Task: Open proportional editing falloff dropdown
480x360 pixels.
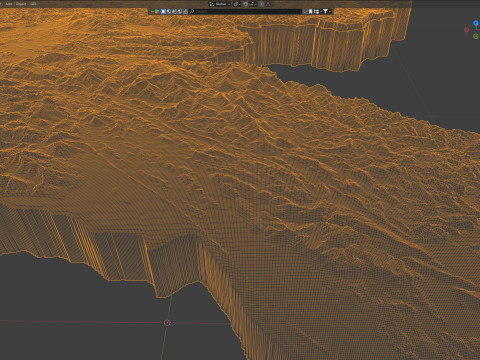Action: (x=268, y=4)
